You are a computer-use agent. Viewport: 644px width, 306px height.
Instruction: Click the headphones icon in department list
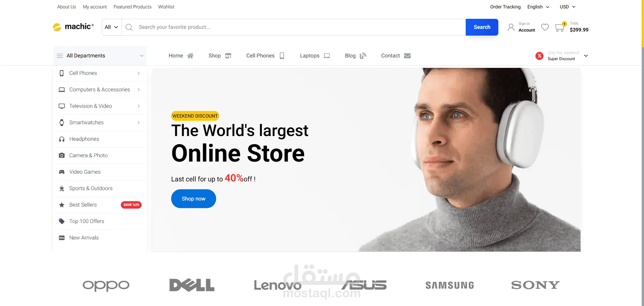pos(62,139)
